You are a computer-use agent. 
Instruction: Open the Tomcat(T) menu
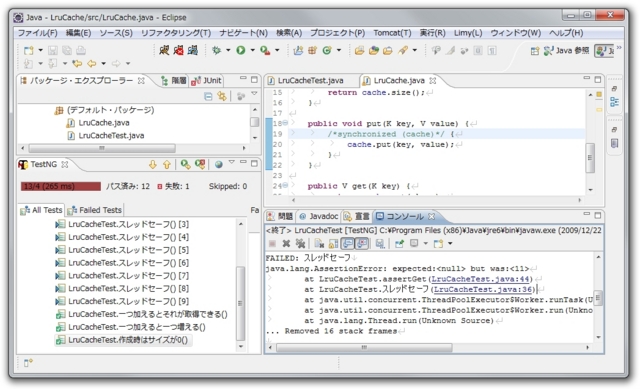[392, 33]
